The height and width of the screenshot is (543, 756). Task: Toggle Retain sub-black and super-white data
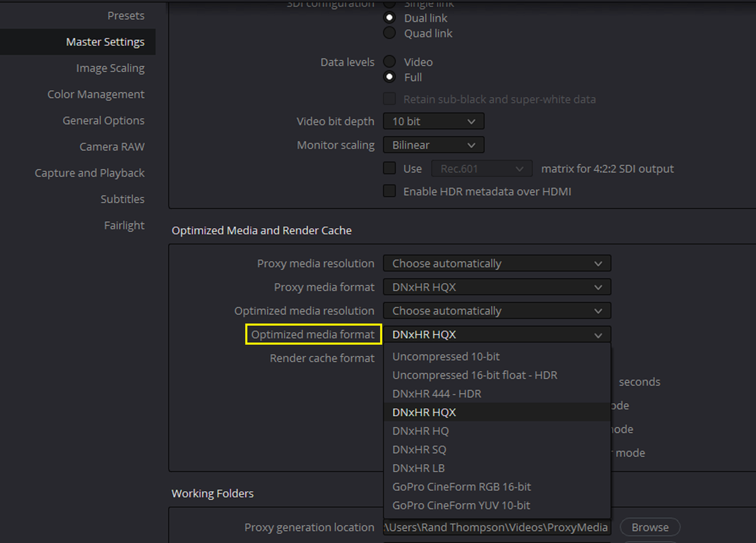point(390,99)
